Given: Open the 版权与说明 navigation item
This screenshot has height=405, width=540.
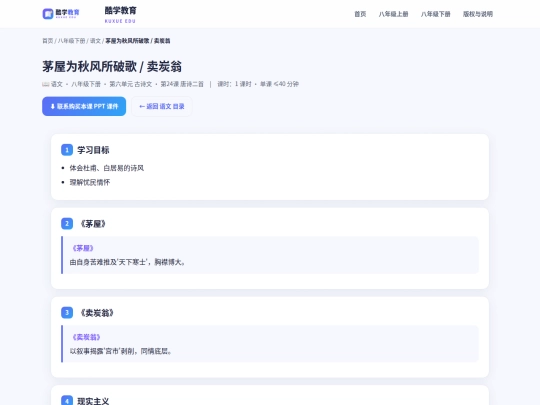Looking at the screenshot, I should point(478,14).
